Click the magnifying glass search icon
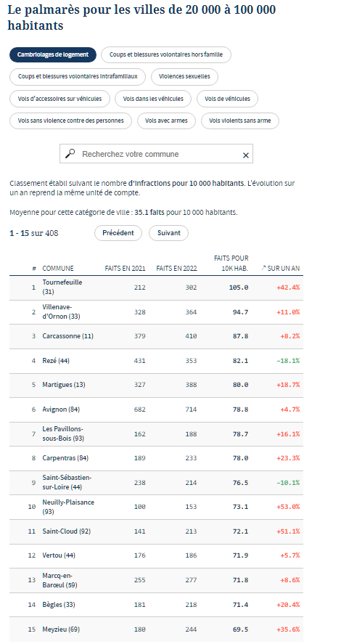 click(x=70, y=154)
